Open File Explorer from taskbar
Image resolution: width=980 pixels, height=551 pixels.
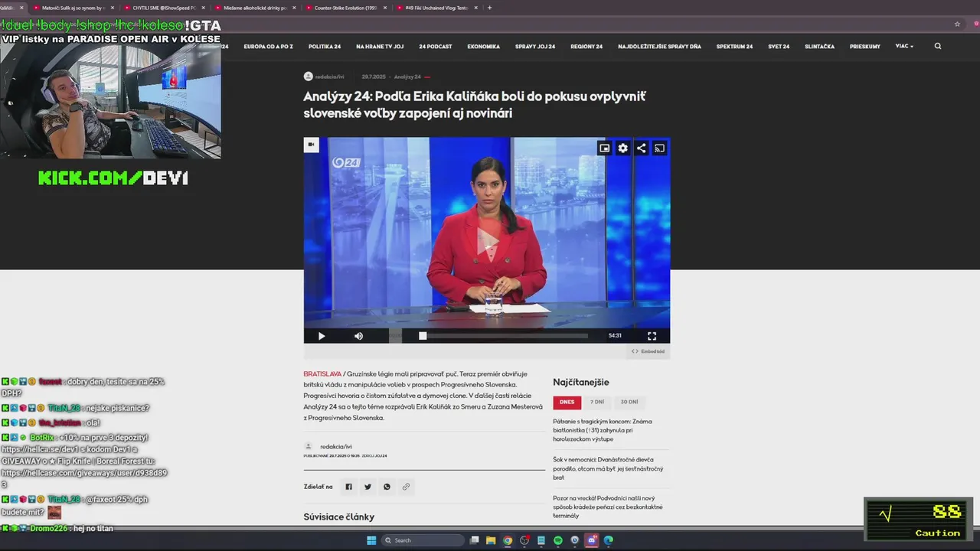click(491, 540)
